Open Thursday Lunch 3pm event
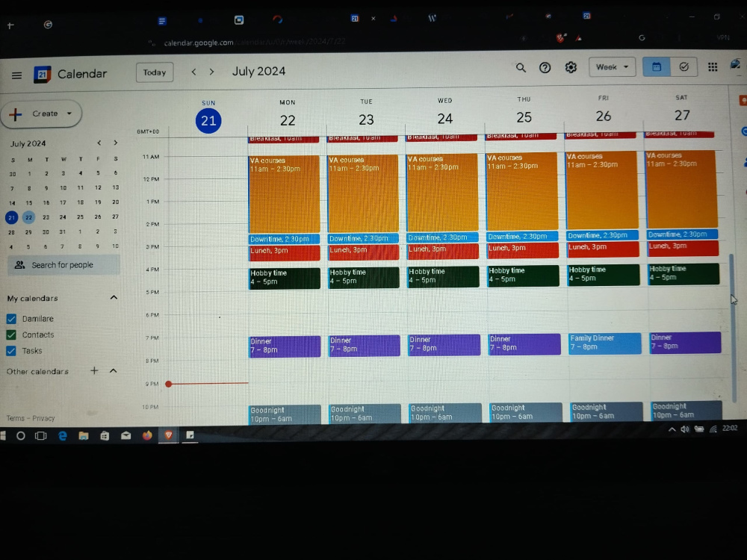Viewport: 747px width, 560px height. pyautogui.click(x=522, y=250)
